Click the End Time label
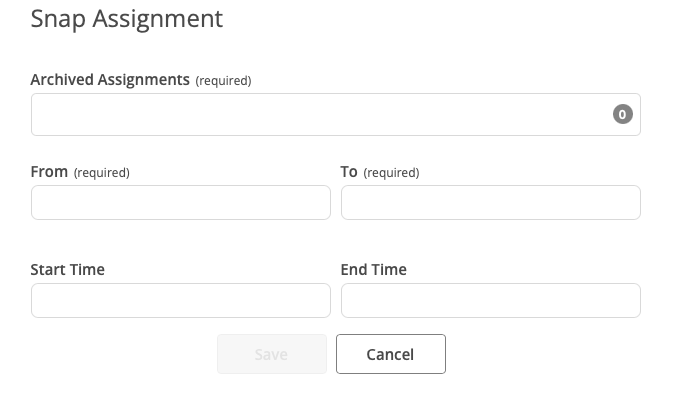Image resolution: width=675 pixels, height=405 pixels. 374,269
